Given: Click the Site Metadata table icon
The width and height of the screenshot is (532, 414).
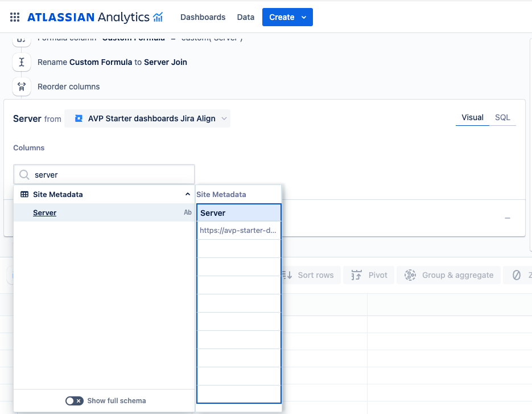Looking at the screenshot, I should click(24, 194).
